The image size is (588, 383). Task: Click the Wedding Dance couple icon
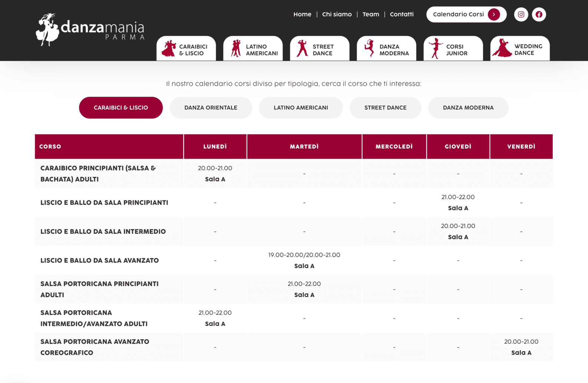coord(502,49)
